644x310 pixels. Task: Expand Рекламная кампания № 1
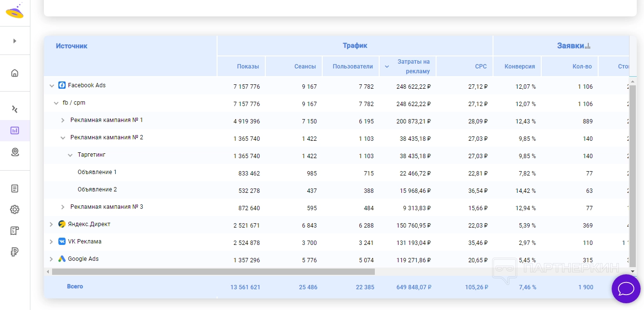click(63, 120)
